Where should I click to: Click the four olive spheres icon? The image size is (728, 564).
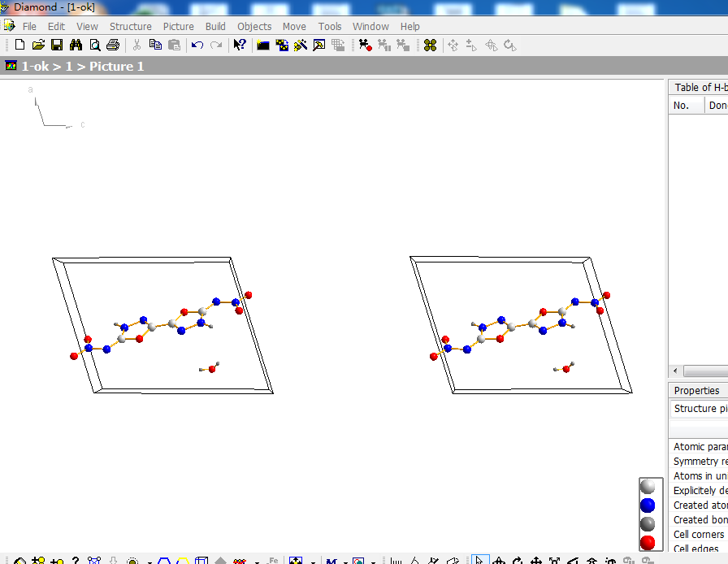[431, 45]
